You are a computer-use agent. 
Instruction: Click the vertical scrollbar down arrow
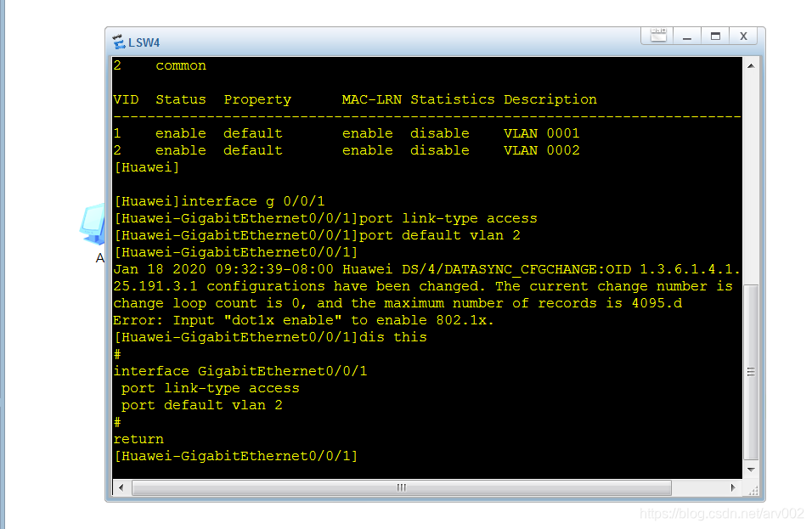click(x=751, y=470)
